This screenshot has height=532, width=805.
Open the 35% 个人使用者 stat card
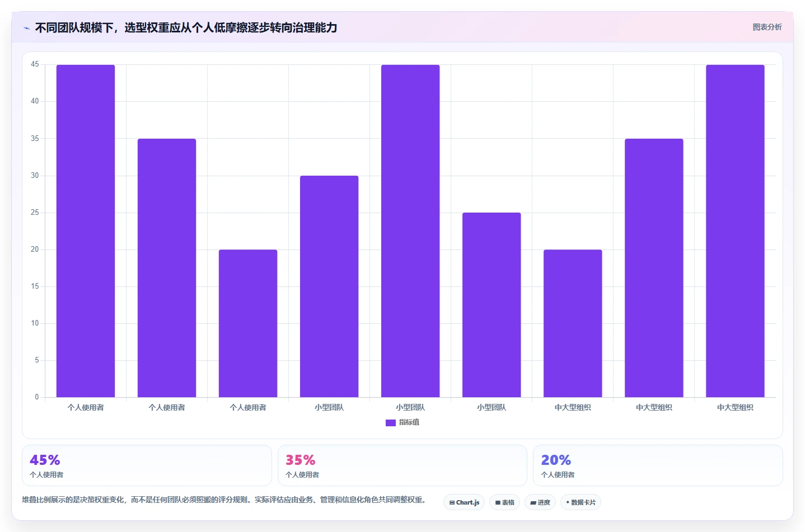(x=402, y=465)
